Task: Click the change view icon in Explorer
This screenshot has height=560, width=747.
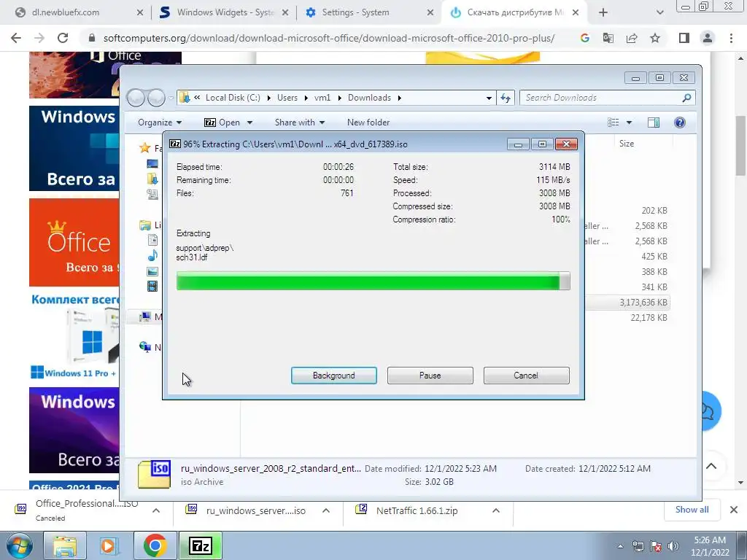Action: point(613,122)
